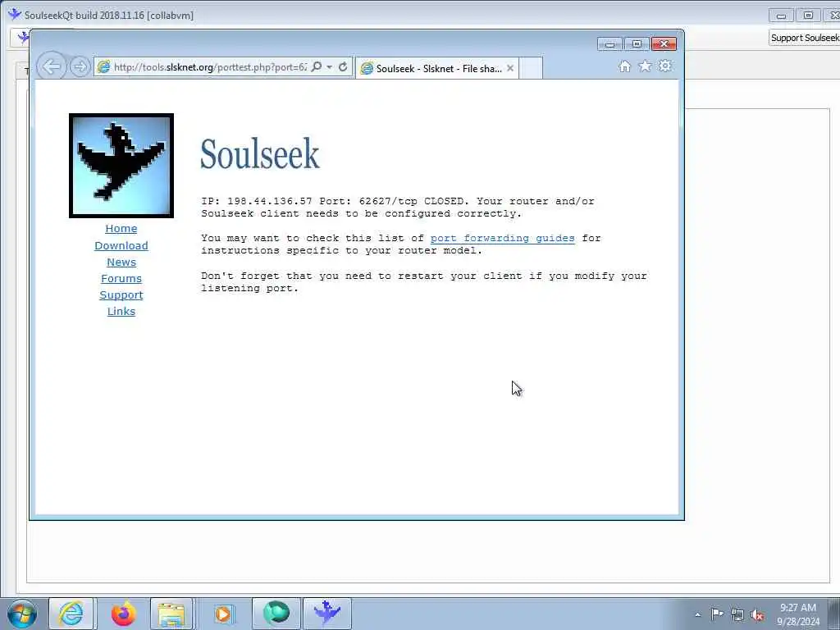The image size is (840, 630).
Task: Click the IP 198.44.136.57 port status text
Action: (398, 208)
